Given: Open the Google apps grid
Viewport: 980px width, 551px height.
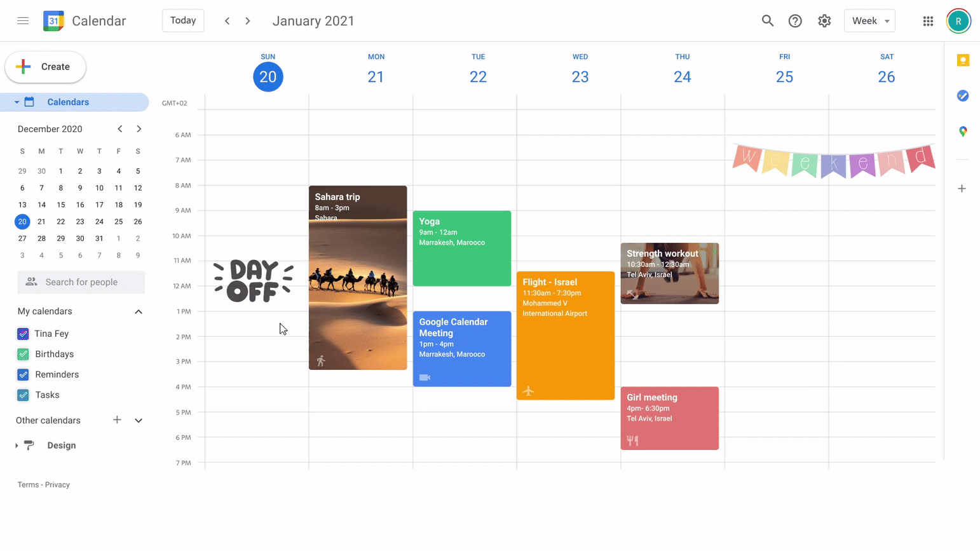Looking at the screenshot, I should tap(928, 21).
